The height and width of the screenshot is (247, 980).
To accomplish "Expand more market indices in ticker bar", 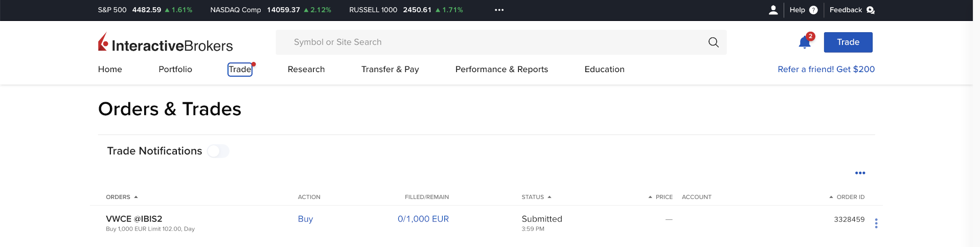I will tap(499, 10).
